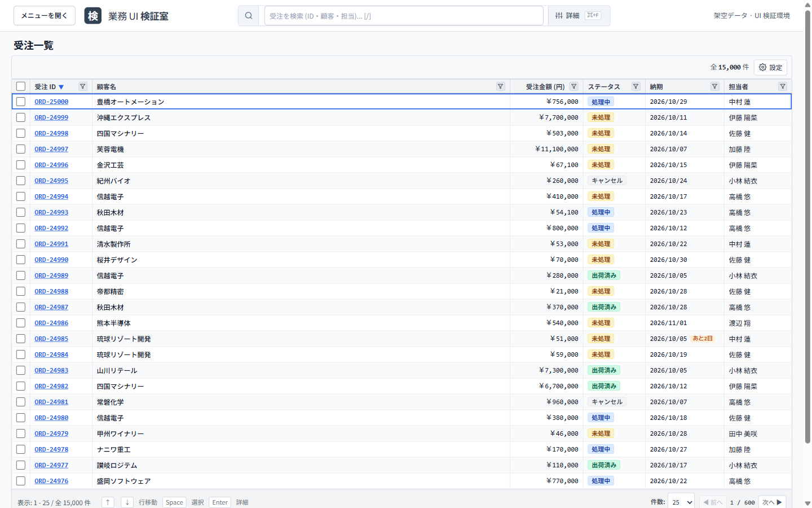Open table 設定 with gear icon
The image size is (812, 508).
[x=770, y=67]
